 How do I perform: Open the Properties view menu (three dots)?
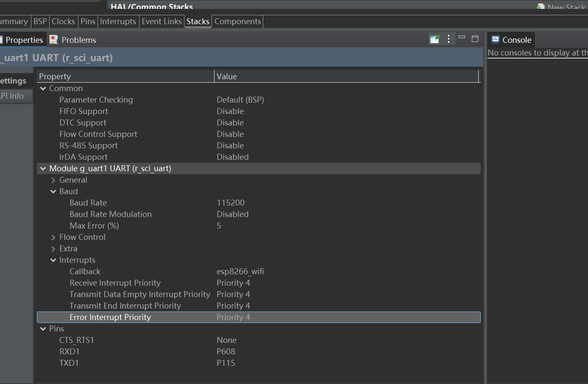click(449, 39)
